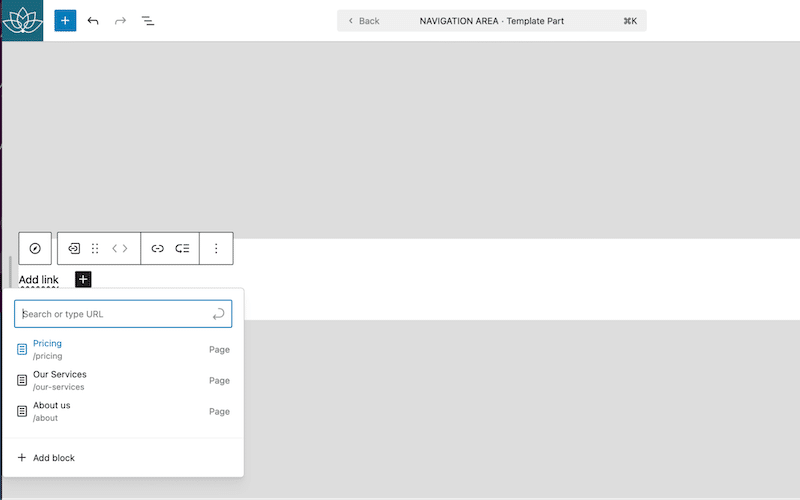The width and height of the screenshot is (800, 500).
Task: Click the link chain toolbar icon
Action: 158,248
